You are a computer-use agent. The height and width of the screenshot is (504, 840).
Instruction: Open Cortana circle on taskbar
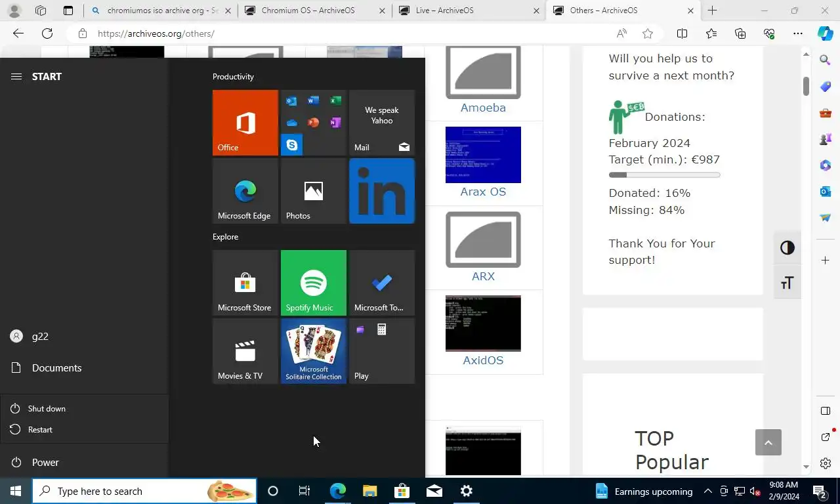pyautogui.click(x=273, y=491)
